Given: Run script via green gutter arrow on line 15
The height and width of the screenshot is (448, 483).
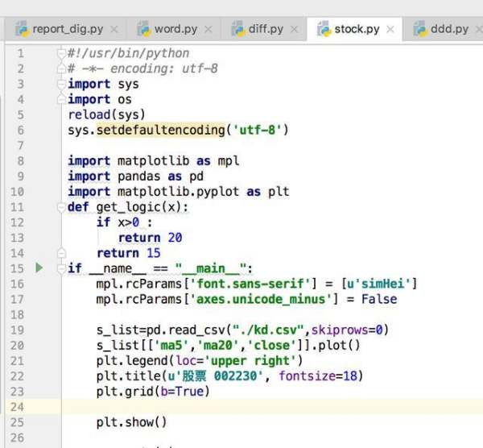Looking at the screenshot, I should 39,268.
